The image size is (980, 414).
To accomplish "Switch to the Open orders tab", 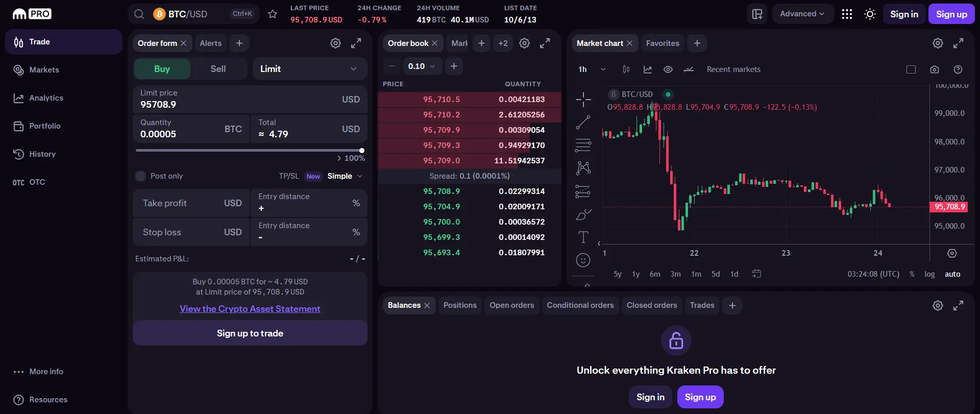I will click(512, 305).
